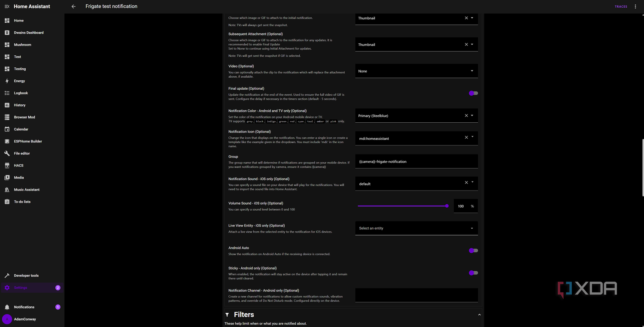Click the ESPHome Builder icon
Viewport: 644px width, 327px height.
pos(7,141)
